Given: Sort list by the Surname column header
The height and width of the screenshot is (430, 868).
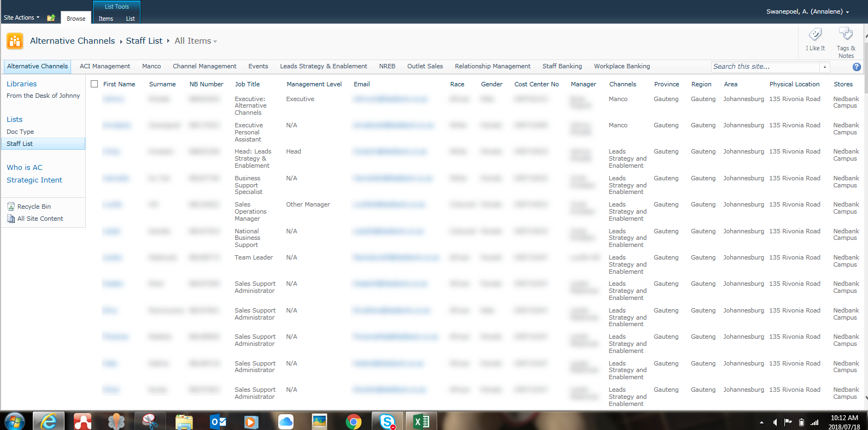Looking at the screenshot, I should 162,84.
